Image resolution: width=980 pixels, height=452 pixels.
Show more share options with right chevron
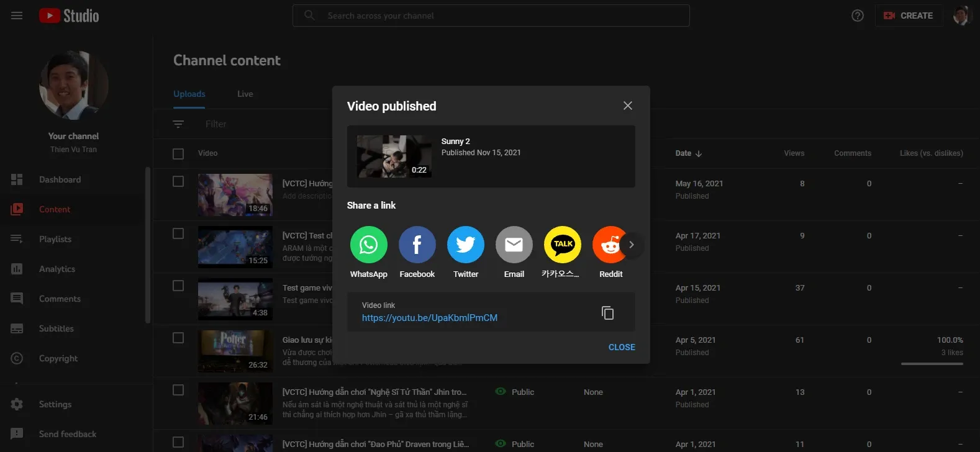[x=632, y=245]
